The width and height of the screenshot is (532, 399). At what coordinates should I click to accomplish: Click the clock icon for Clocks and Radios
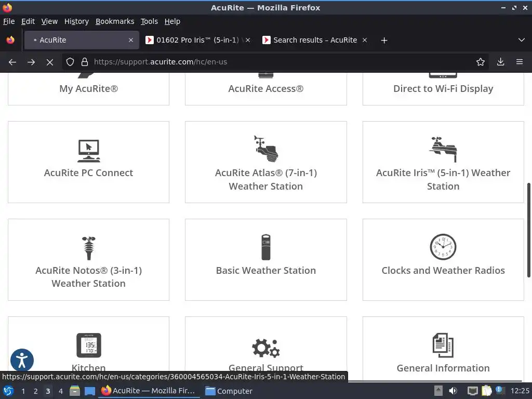point(443,247)
